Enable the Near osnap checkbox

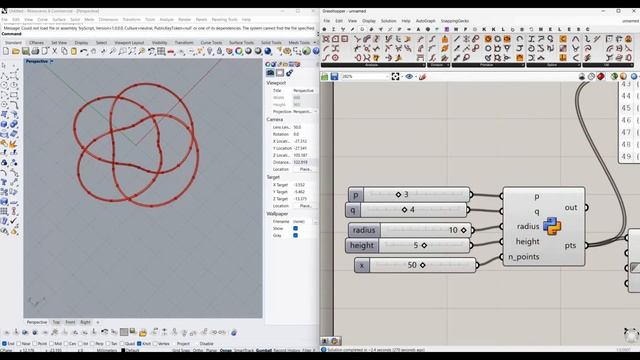[x=18, y=344]
